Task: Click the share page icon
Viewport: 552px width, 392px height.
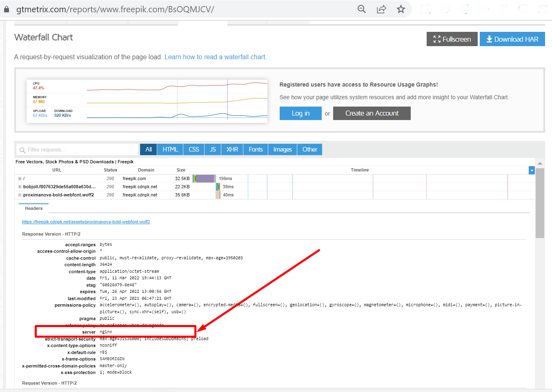Action: pyautogui.click(x=381, y=9)
